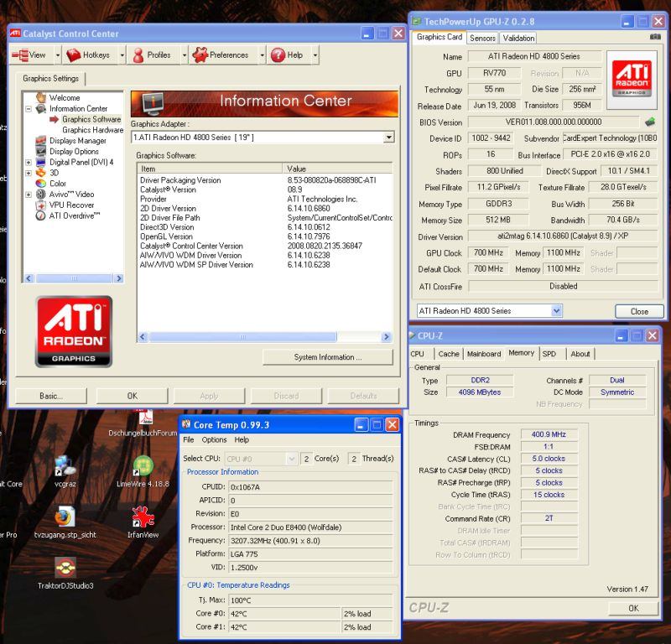The height and width of the screenshot is (644, 671).
Task: Launch the IrfanView desktop shortcut
Action: pos(143,522)
